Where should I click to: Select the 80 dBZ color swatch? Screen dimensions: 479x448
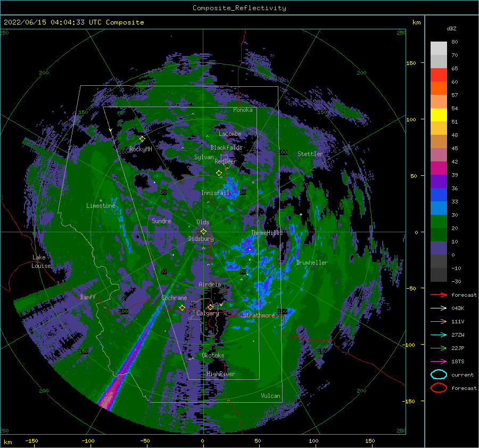tap(439, 48)
